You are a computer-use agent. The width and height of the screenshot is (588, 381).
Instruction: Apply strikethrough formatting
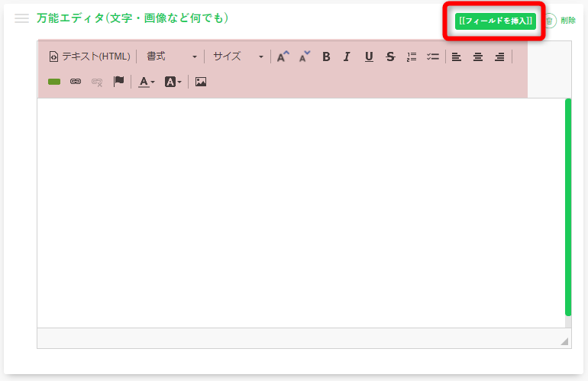(x=390, y=57)
